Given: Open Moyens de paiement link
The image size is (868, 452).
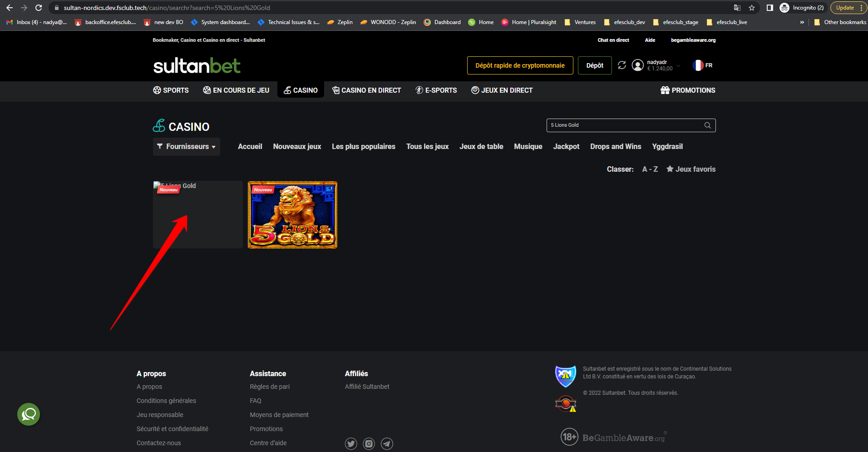Looking at the screenshot, I should [x=279, y=415].
